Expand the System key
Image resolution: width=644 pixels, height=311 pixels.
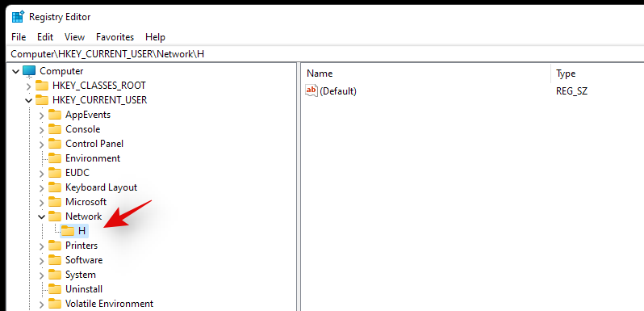(x=41, y=275)
